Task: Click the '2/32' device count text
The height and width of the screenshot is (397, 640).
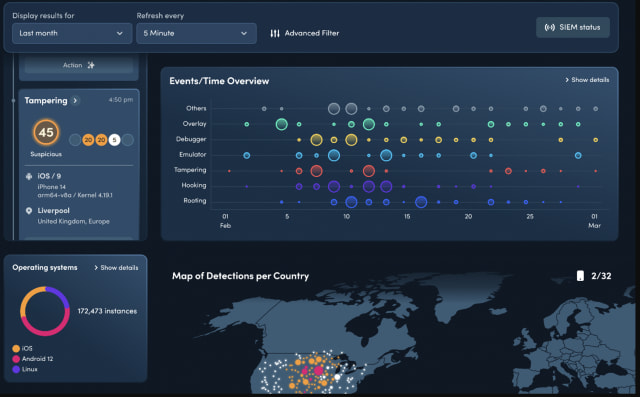Action: [x=601, y=276]
